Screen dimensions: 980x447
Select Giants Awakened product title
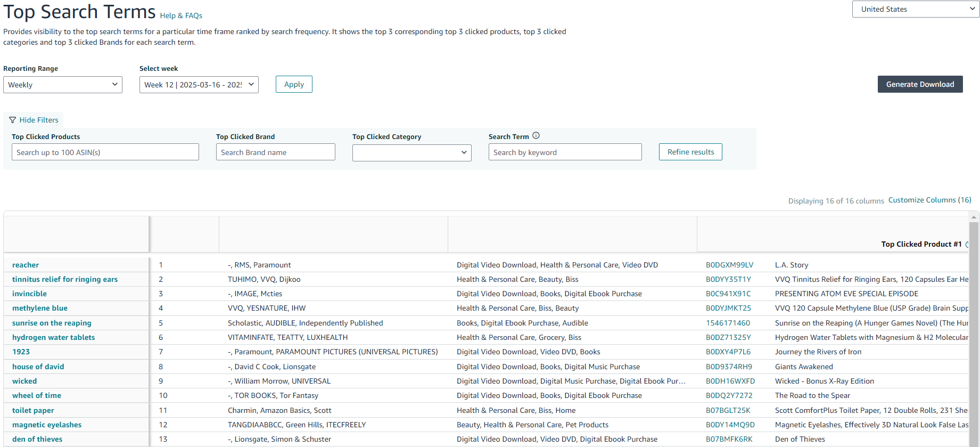[804, 367]
